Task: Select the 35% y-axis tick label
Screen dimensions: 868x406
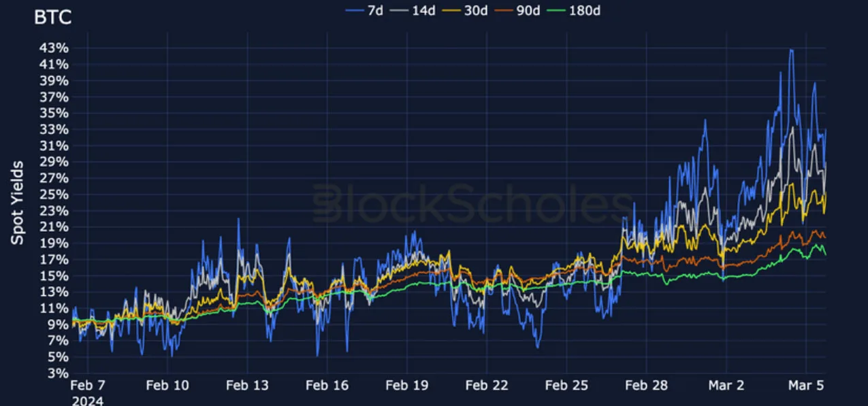Action: click(54, 113)
